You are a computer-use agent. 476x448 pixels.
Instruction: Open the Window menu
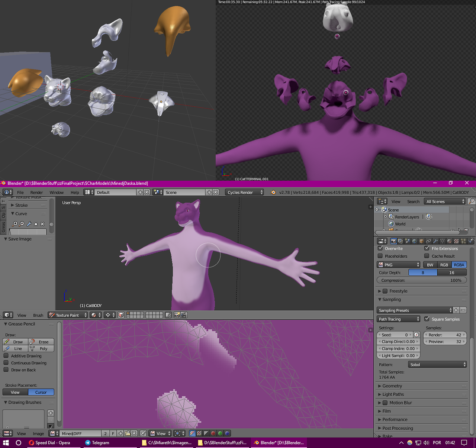57,192
